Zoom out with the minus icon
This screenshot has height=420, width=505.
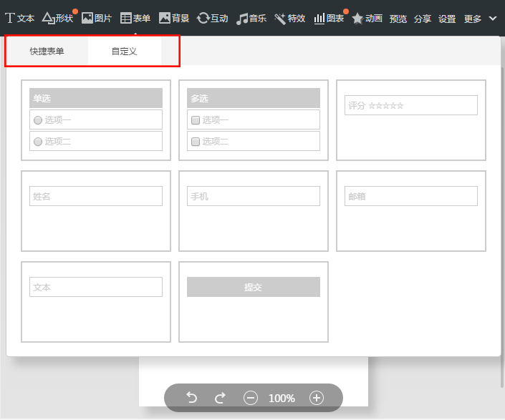[x=251, y=398]
